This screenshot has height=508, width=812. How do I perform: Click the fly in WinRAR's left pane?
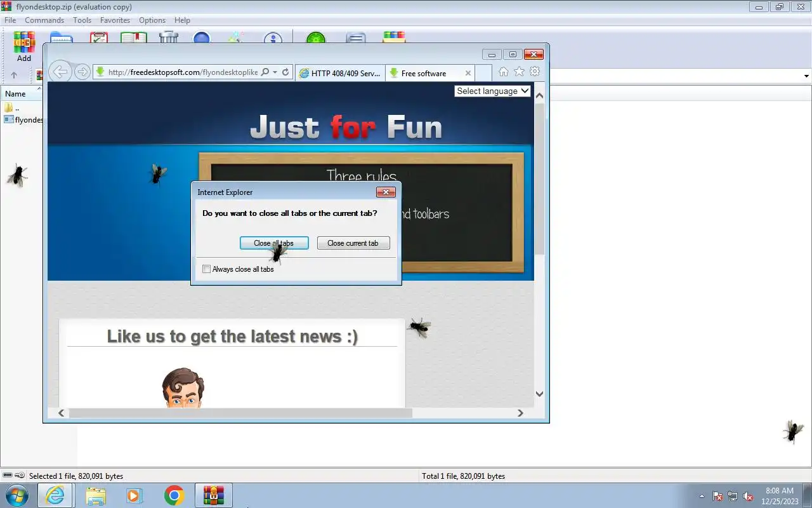[17, 175]
